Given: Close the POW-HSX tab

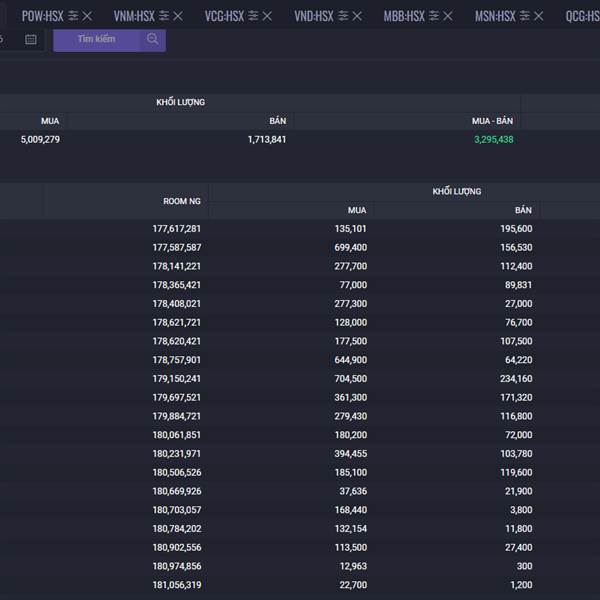Looking at the screenshot, I should coord(88,16).
